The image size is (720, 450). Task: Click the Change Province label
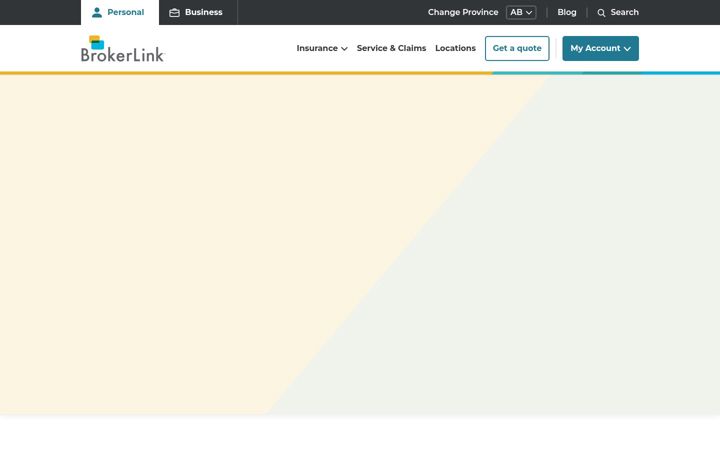pyautogui.click(x=463, y=12)
